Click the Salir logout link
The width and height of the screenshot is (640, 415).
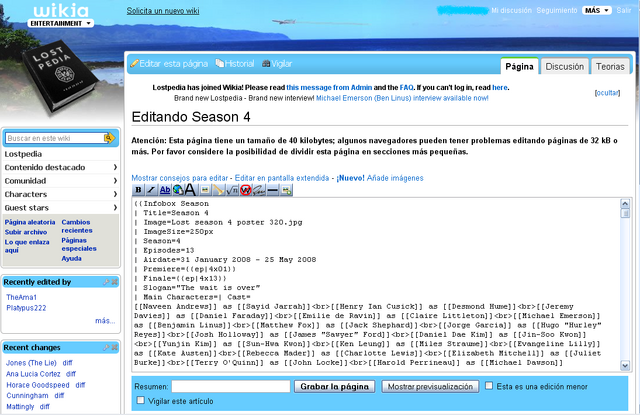click(x=624, y=11)
